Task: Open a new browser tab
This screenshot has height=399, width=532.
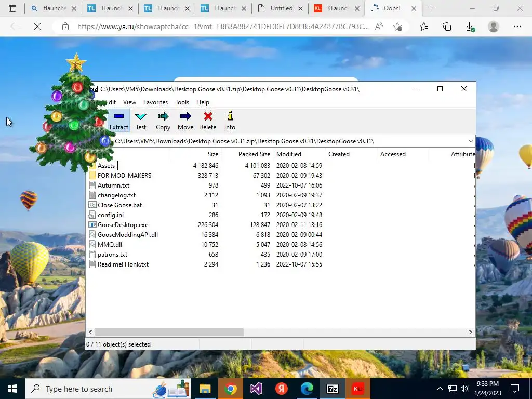Action: click(431, 8)
